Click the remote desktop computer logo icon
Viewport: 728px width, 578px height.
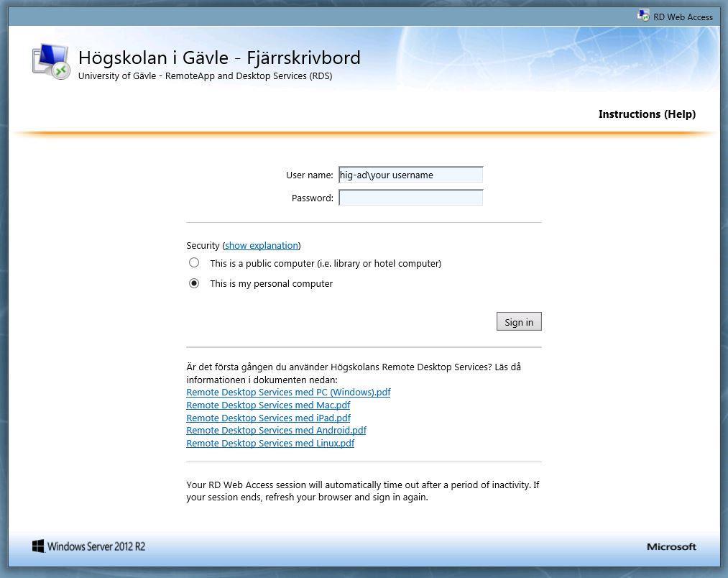[52, 61]
